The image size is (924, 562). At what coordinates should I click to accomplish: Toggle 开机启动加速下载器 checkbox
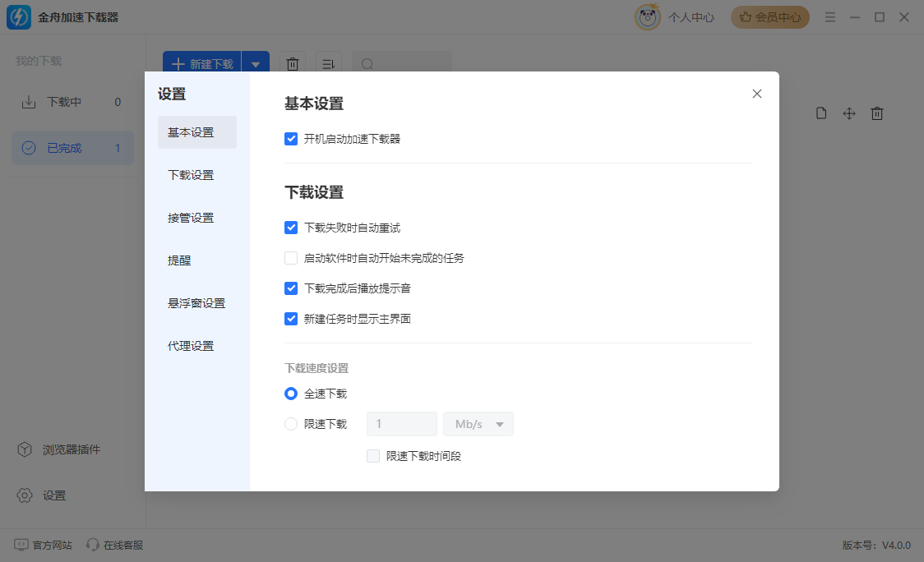click(291, 139)
